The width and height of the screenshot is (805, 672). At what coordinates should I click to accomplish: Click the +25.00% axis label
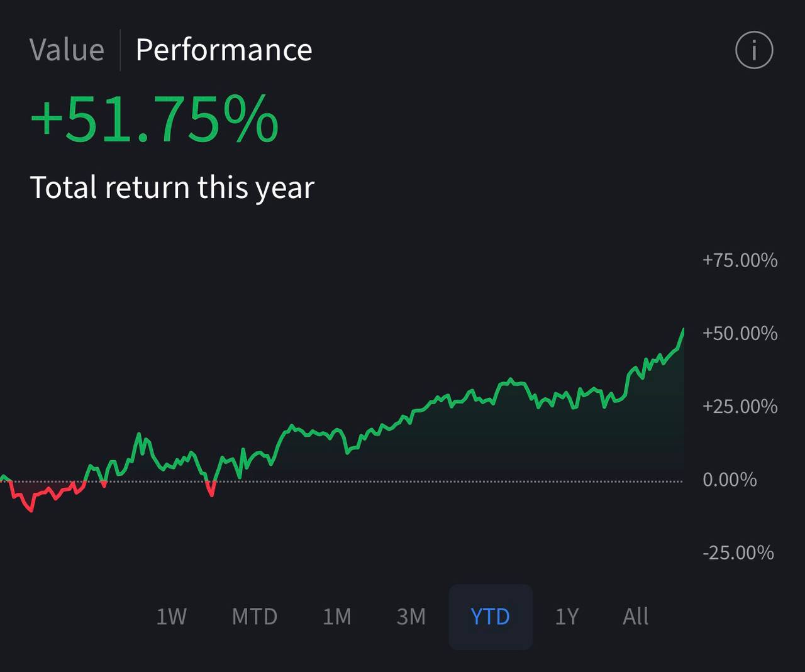pyautogui.click(x=740, y=407)
